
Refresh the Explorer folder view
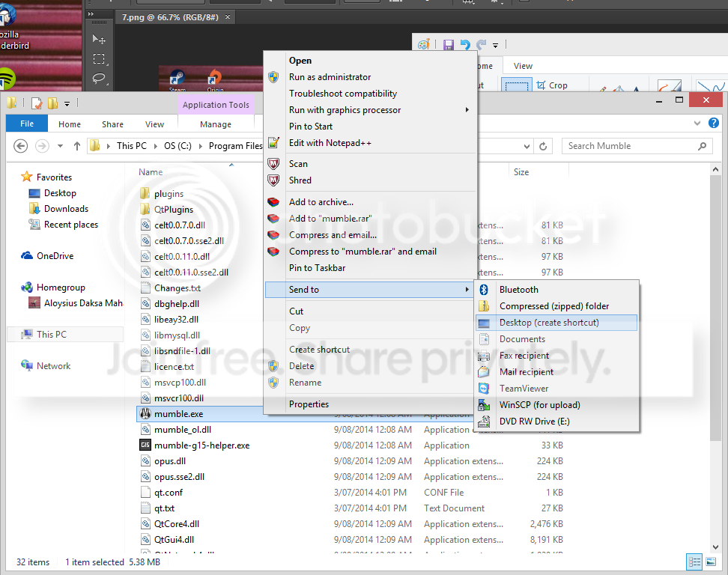[543, 147]
